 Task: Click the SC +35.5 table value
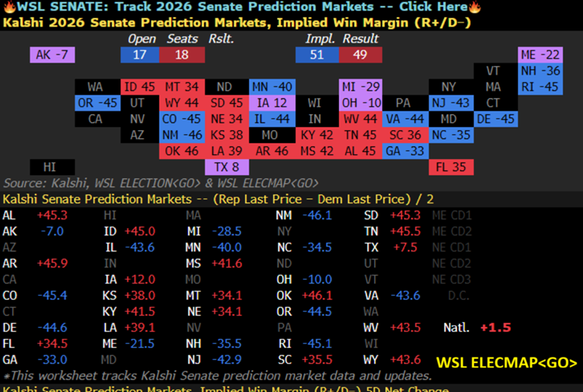click(x=317, y=360)
